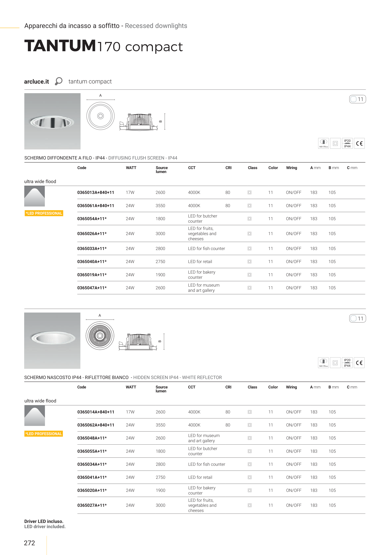Click the Wiring column header in bottom table
Viewport: 392px width, 555px height.
[x=291, y=387]
